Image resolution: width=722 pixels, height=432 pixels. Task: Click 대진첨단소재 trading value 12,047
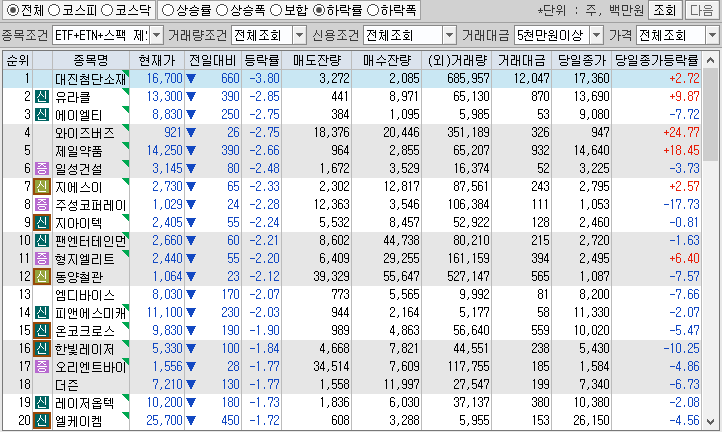pos(531,79)
